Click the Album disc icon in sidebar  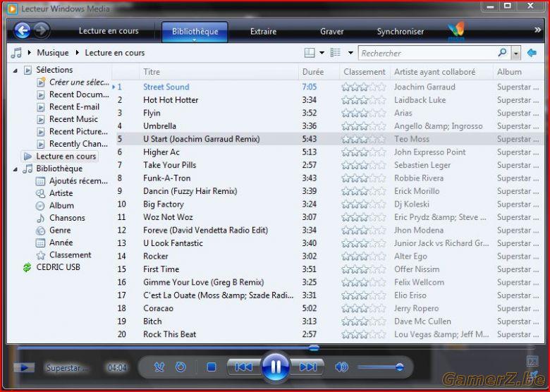pyautogui.click(x=41, y=205)
